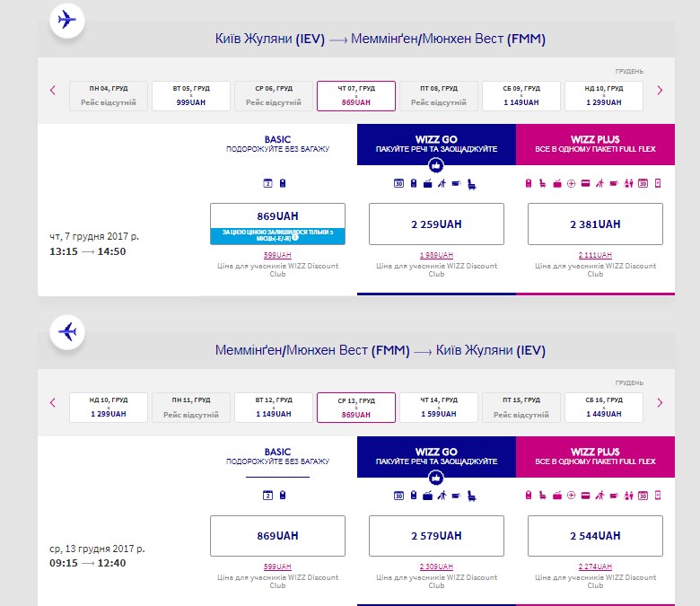
Task: Click the plane icon beside the Kyiv–Memmingen route
Action: pos(66,20)
